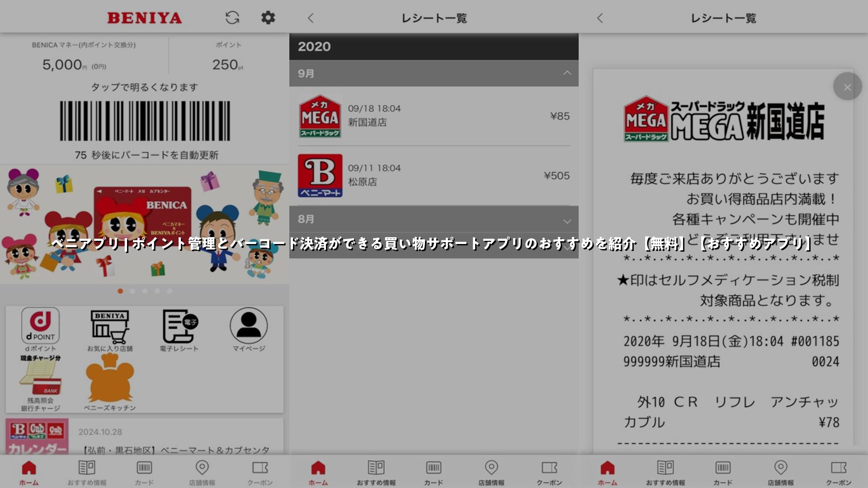Tap ベニーマート B logo in receipt list

(x=320, y=175)
